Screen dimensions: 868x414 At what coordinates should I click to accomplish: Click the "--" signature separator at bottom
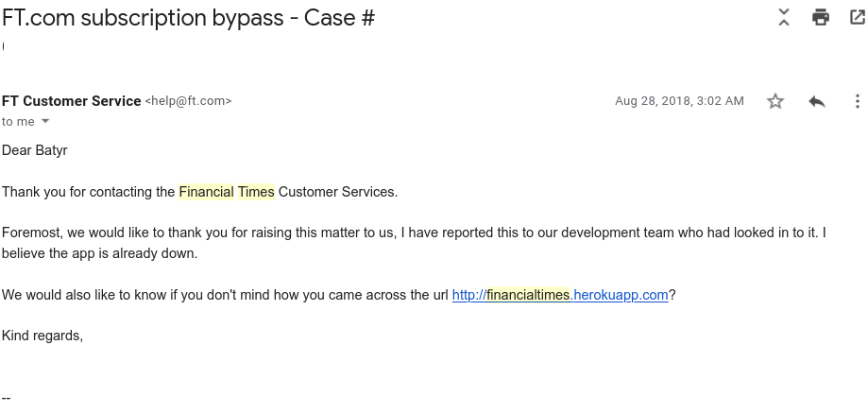pos(6,397)
